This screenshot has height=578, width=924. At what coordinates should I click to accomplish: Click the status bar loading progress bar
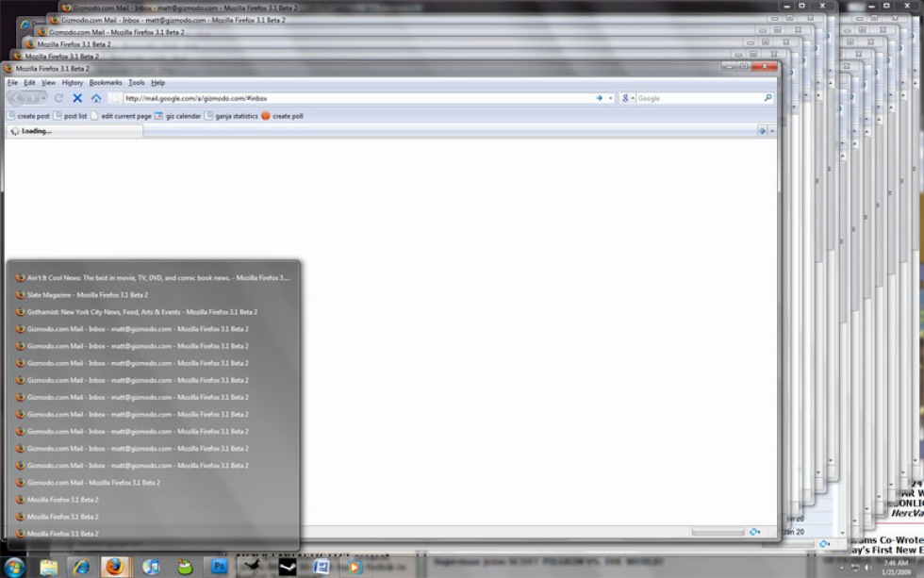pos(718,532)
